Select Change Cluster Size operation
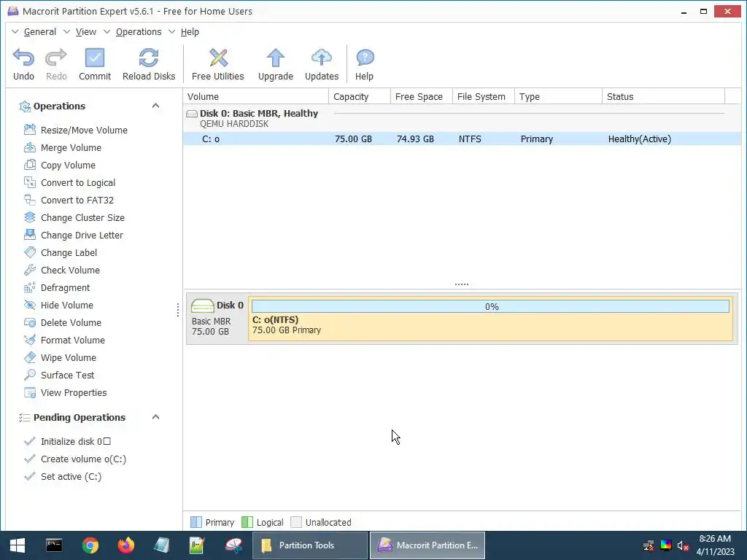This screenshot has width=747, height=560. 82,217
